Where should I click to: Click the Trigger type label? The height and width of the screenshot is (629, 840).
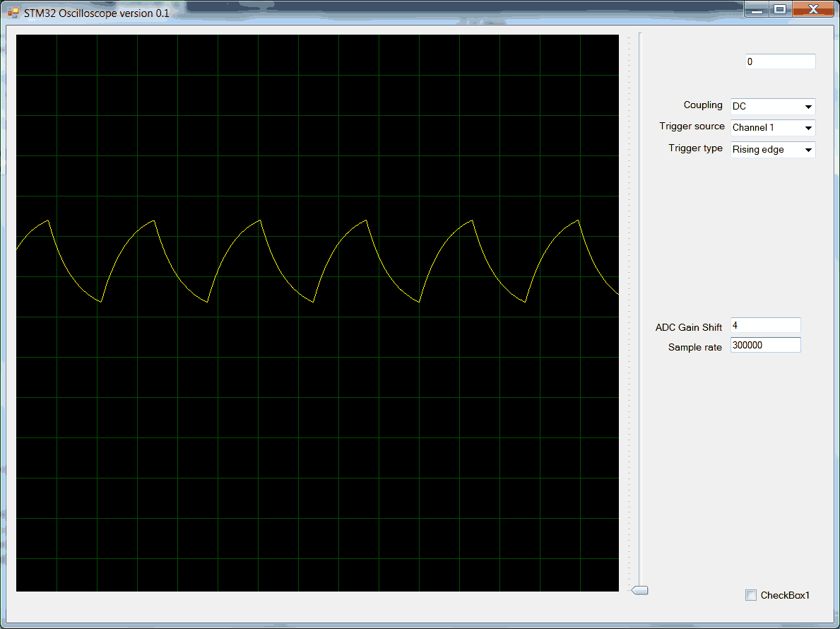click(695, 148)
